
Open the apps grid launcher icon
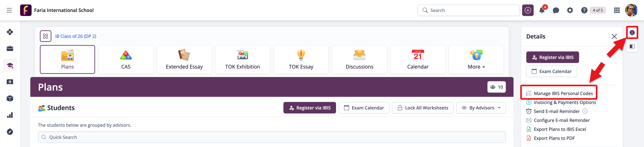coord(617,11)
